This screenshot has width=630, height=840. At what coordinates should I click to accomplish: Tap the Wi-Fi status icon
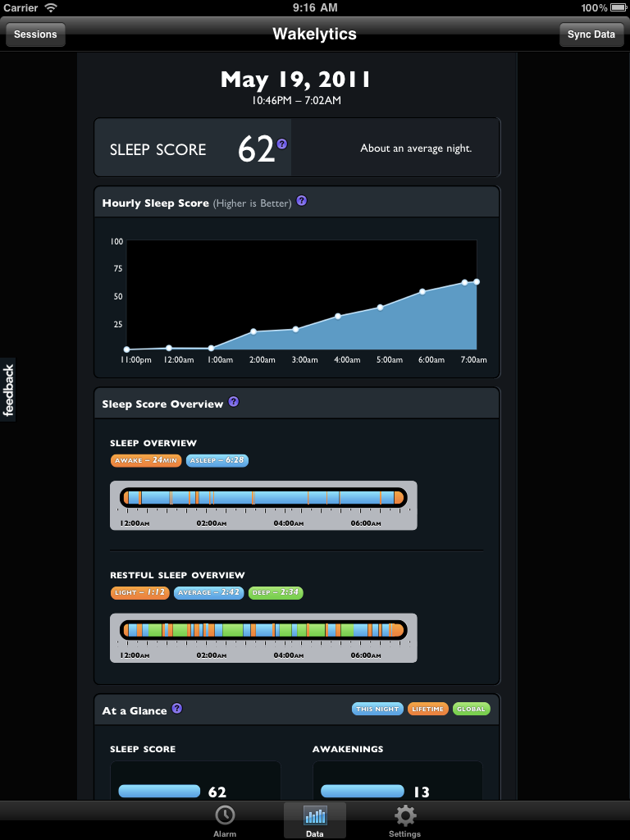tap(51, 7)
